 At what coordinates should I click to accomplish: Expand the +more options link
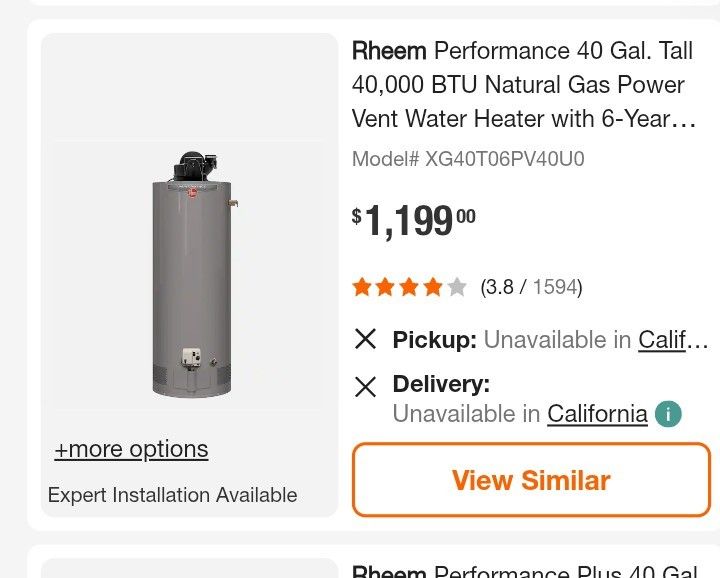131,449
